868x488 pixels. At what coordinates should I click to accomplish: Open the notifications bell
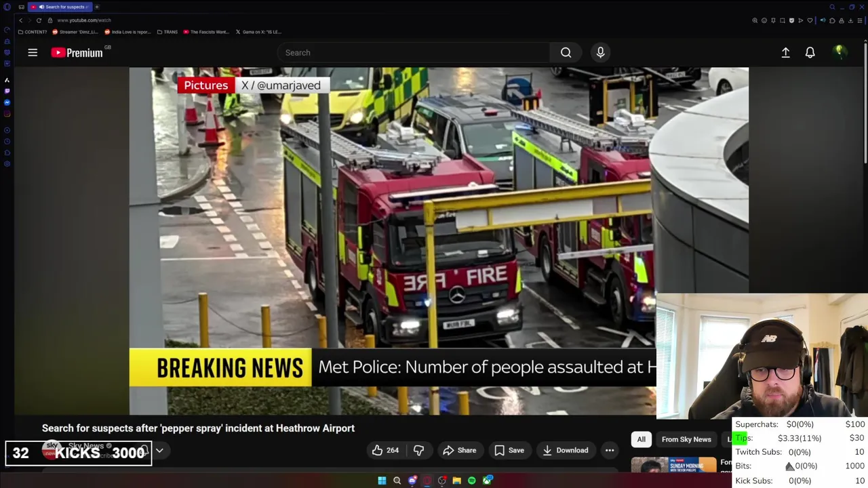click(x=810, y=52)
